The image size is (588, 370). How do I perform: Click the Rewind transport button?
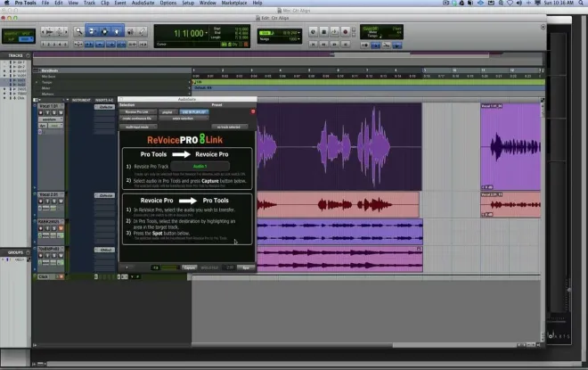point(323,45)
